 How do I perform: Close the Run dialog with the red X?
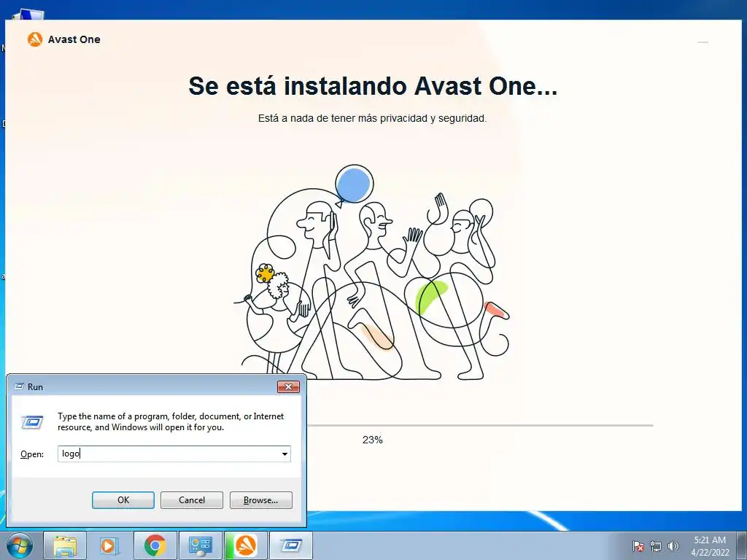[x=288, y=386]
